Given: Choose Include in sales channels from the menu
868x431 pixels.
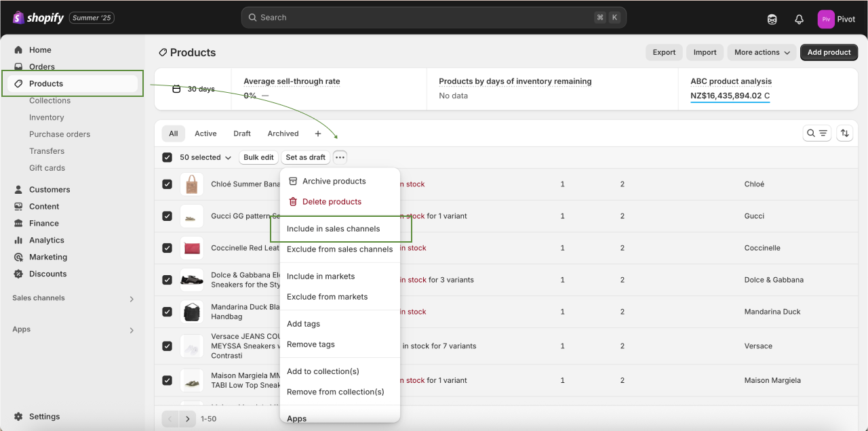Looking at the screenshot, I should pos(333,228).
